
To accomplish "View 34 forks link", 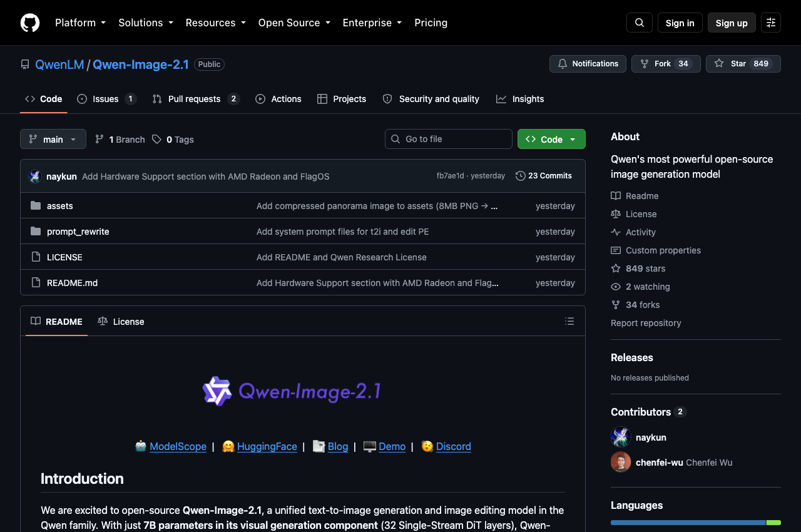I will (635, 305).
